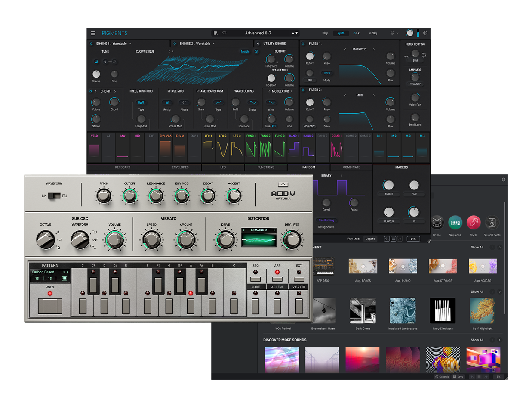Click the Pigments undo arrow beside Legato
Screen dimensions: 532x400
click(387, 239)
